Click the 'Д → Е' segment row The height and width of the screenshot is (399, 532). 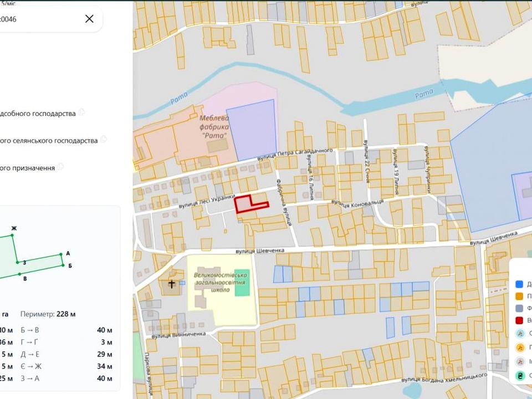[x=66, y=354]
